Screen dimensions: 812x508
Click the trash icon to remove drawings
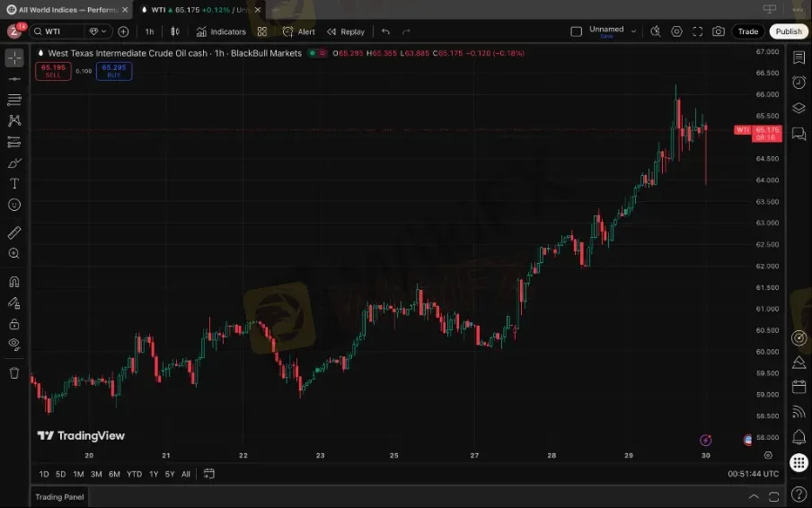coord(14,372)
